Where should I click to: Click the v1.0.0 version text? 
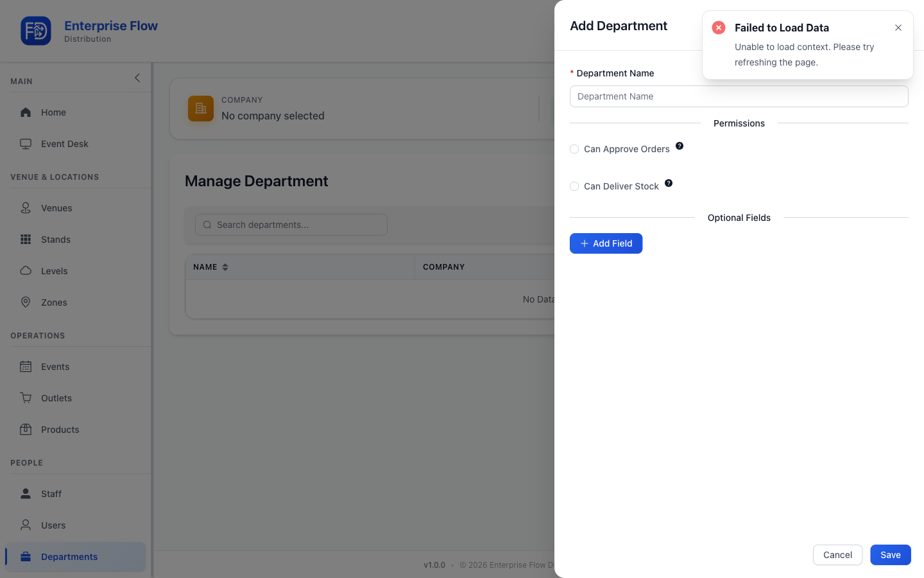434,565
